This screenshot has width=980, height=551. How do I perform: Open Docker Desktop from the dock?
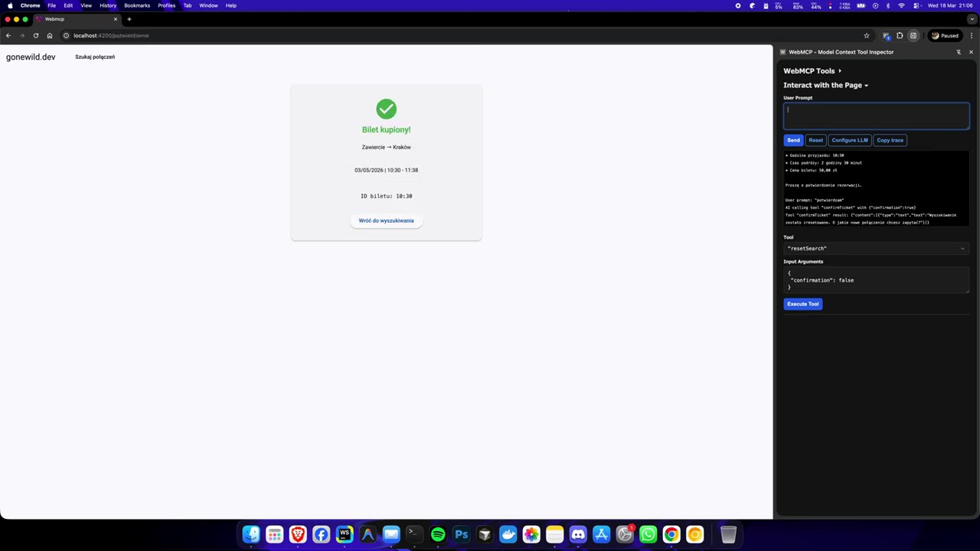tap(508, 534)
